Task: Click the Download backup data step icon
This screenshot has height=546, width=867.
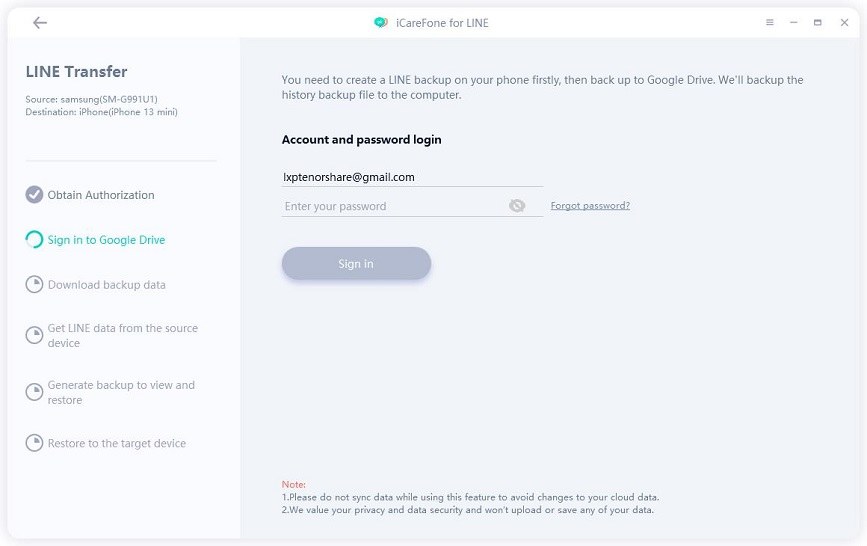Action: [34, 285]
